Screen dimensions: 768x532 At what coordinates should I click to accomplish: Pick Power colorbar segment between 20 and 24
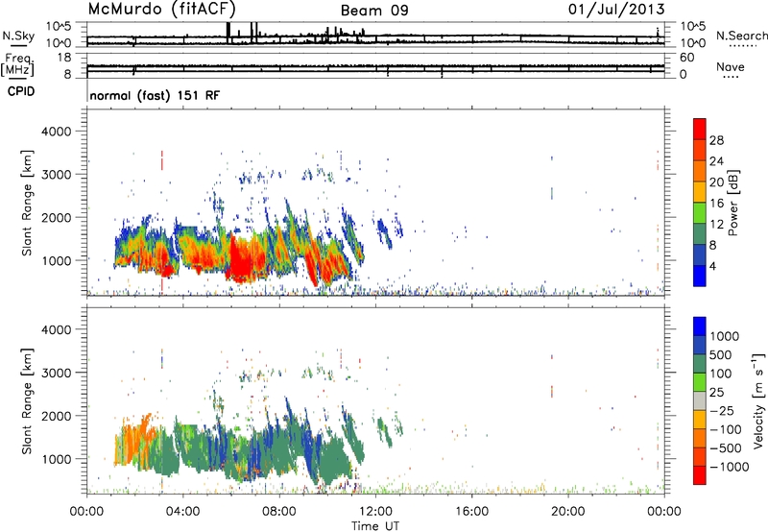click(x=700, y=171)
